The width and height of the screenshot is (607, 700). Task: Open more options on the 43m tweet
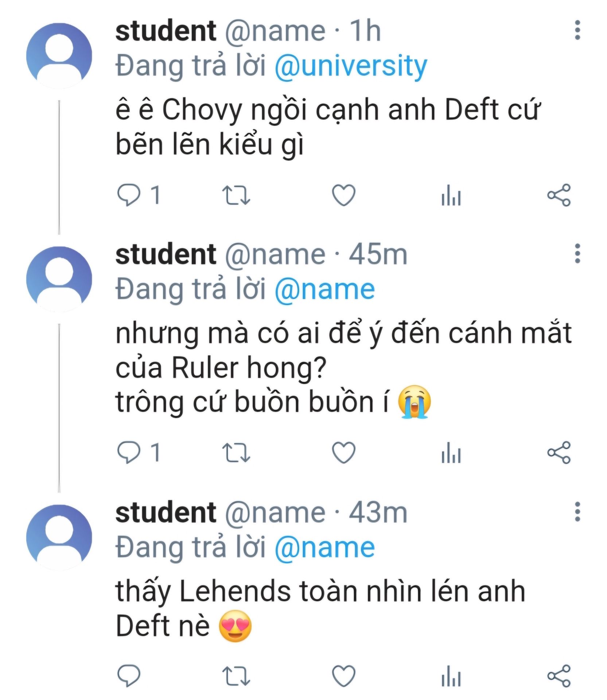(x=577, y=512)
